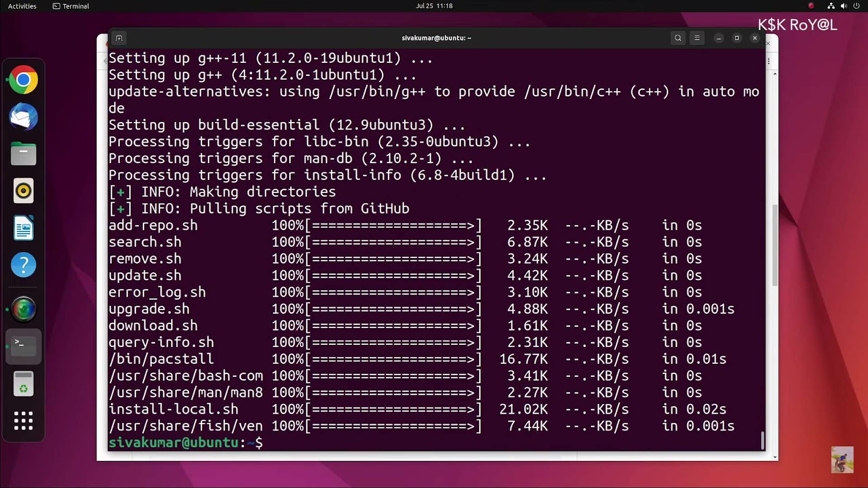868x488 pixels.
Task: Click the search.sh download line
Action: point(405,242)
